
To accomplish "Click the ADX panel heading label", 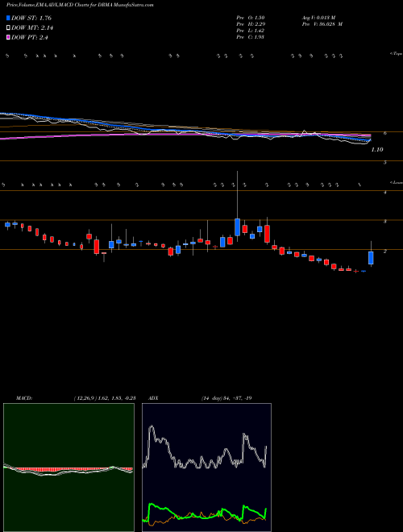I will click(x=153, y=398).
